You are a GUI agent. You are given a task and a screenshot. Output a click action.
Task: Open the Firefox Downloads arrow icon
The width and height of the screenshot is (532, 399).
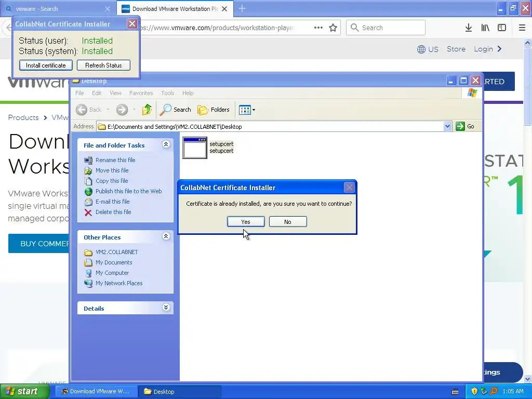click(x=469, y=28)
